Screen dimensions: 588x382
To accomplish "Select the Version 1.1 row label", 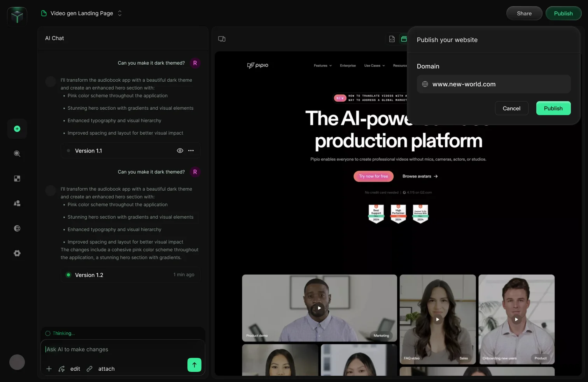I will point(88,151).
